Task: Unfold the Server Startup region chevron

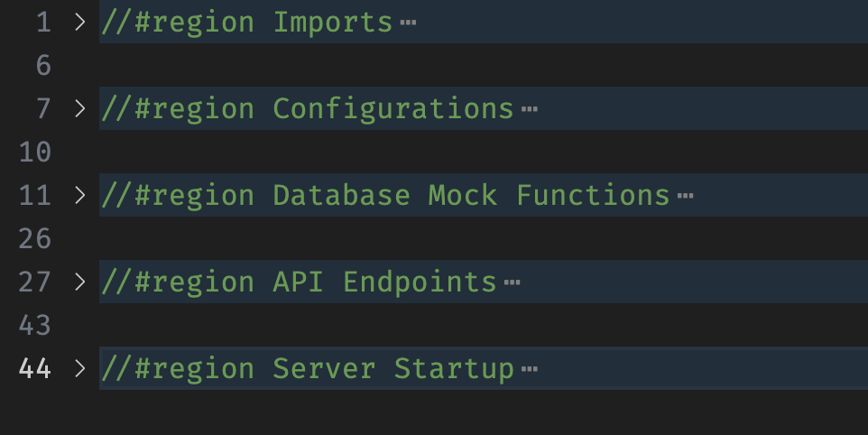Action: 79,368
